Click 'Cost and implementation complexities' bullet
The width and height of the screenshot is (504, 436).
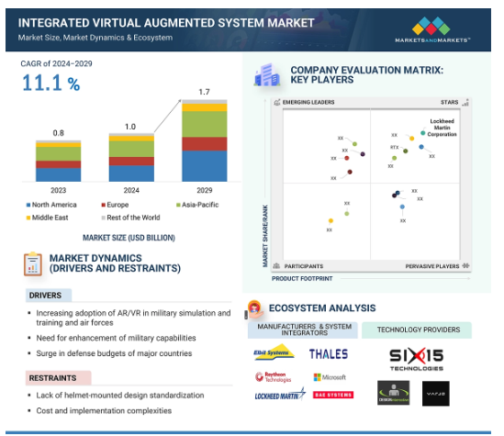104,410
